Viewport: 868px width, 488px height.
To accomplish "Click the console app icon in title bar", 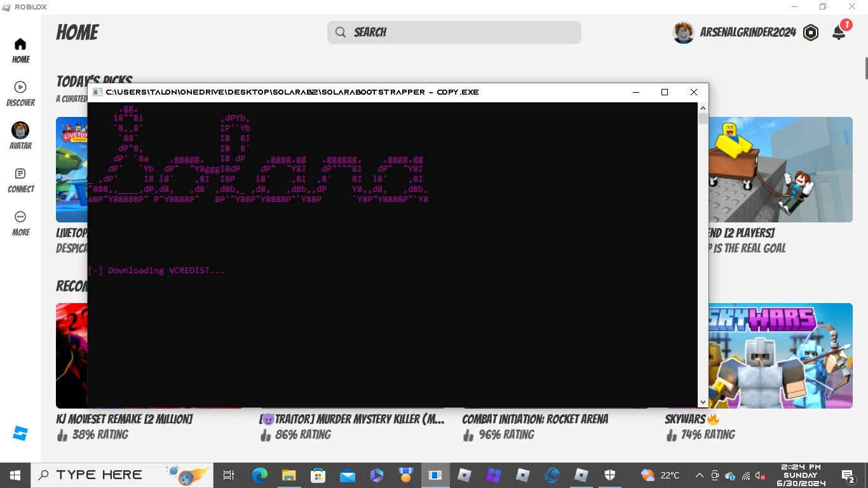I will pyautogui.click(x=97, y=92).
